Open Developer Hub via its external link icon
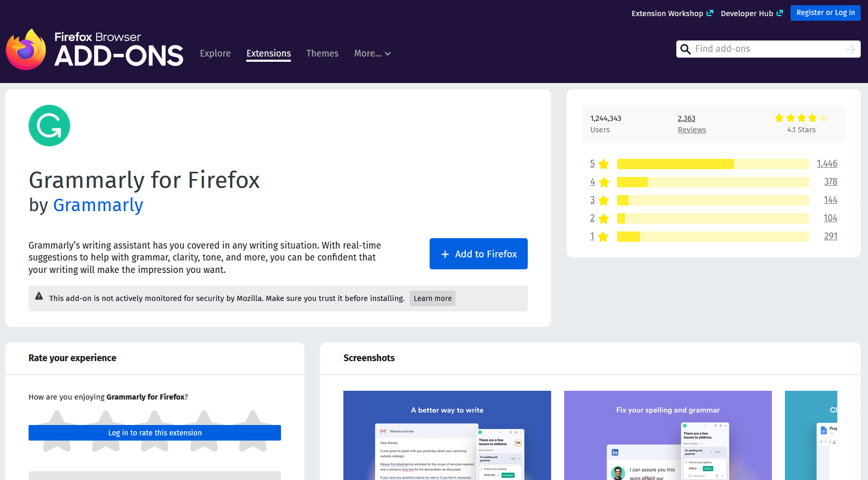This screenshot has height=480, width=868. pos(779,13)
